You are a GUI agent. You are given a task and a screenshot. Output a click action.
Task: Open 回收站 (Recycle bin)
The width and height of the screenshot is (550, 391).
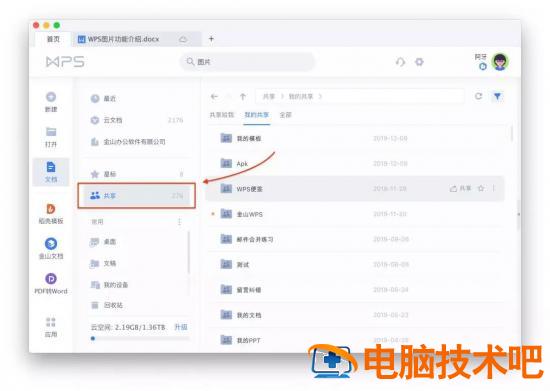137,305
